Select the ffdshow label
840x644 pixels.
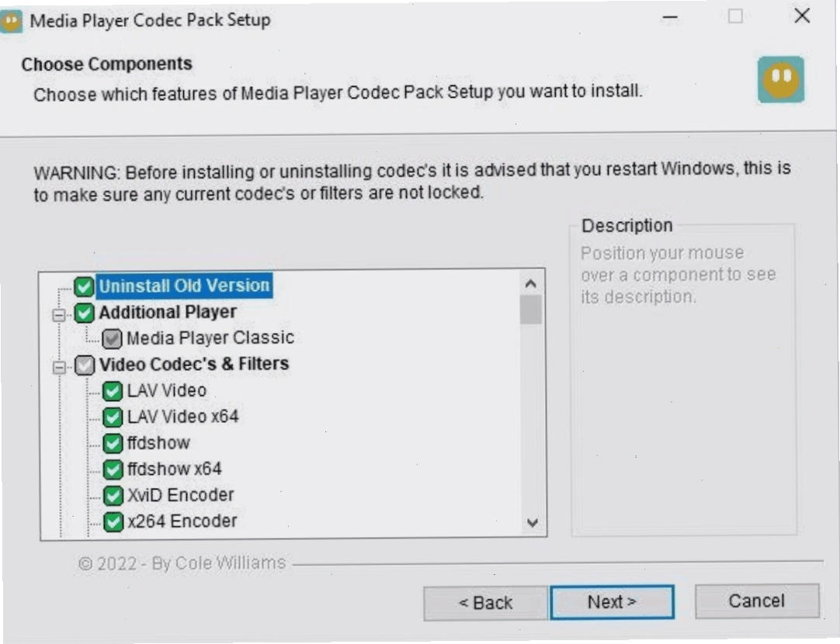[158, 443]
